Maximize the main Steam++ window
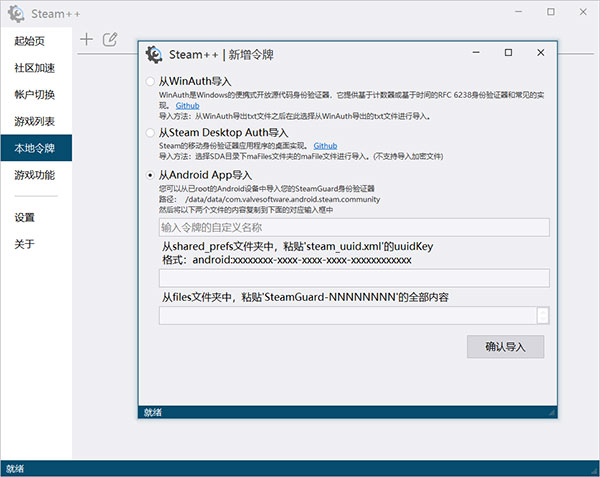Viewport: 600px width, 477px height. pos(551,12)
